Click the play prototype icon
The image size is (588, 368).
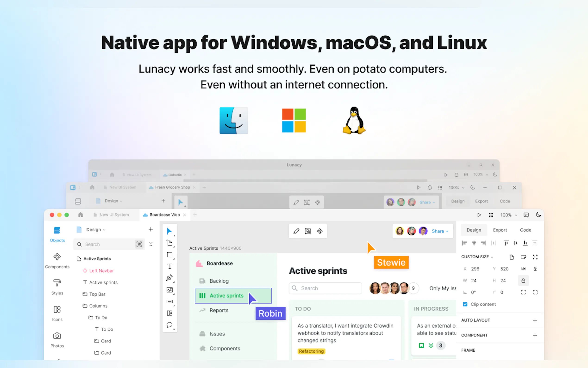479,215
